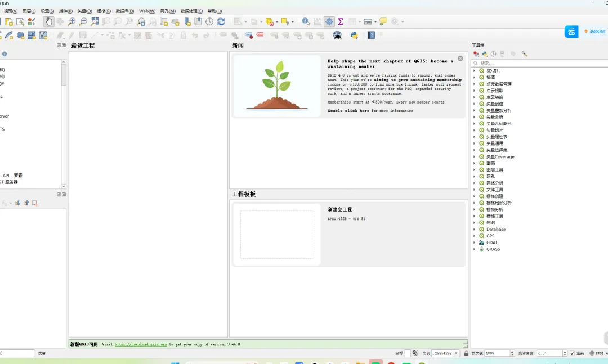The image size is (608, 364).
Task: Toggle the Processing Toolbox gear icon
Action: pos(329,22)
